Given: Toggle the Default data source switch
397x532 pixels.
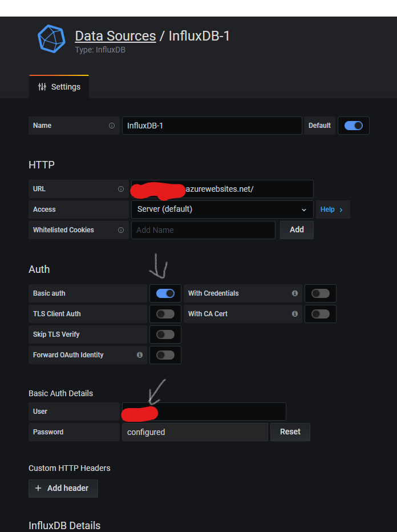Looking at the screenshot, I should (x=353, y=126).
